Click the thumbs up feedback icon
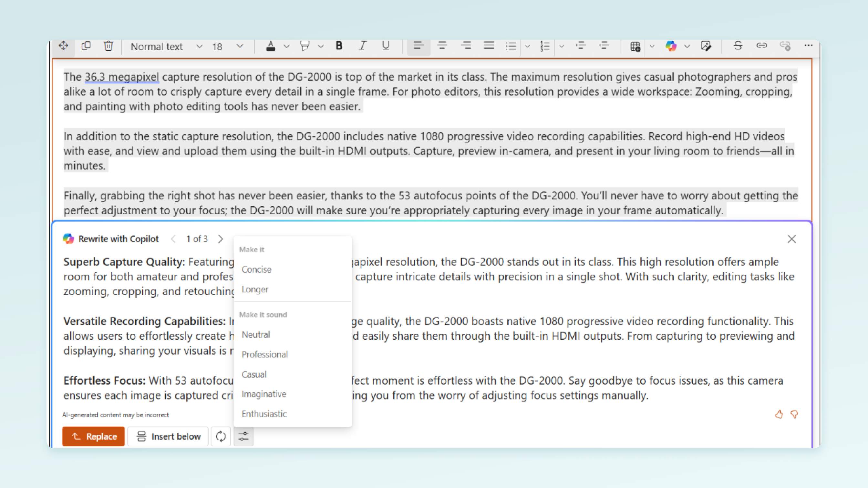 click(779, 414)
